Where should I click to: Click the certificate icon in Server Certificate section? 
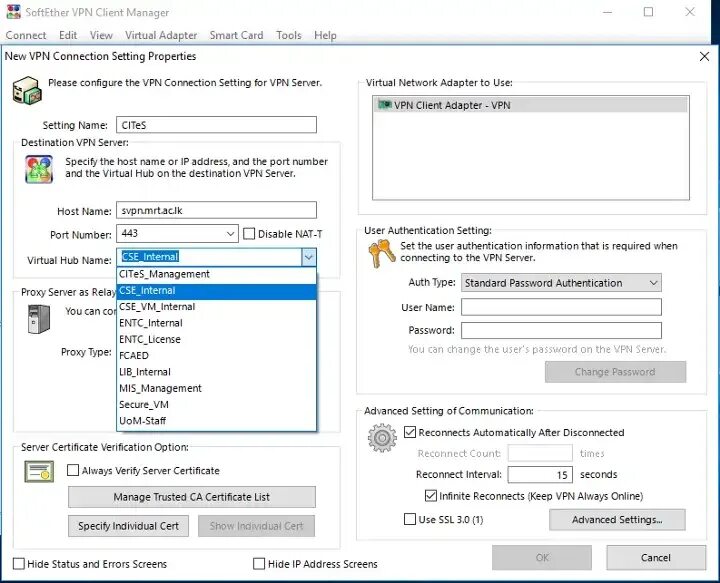39,472
